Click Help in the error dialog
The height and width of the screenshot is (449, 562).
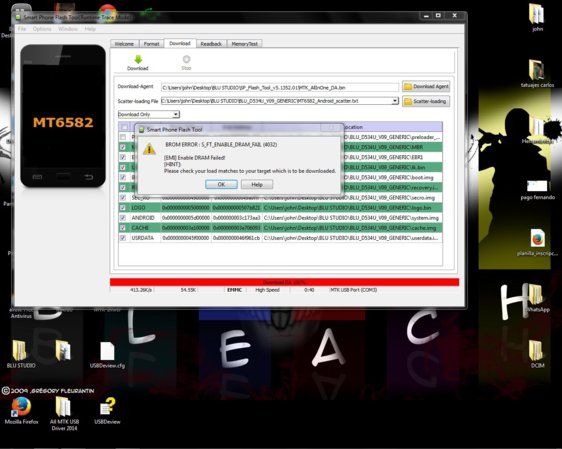[x=257, y=184]
